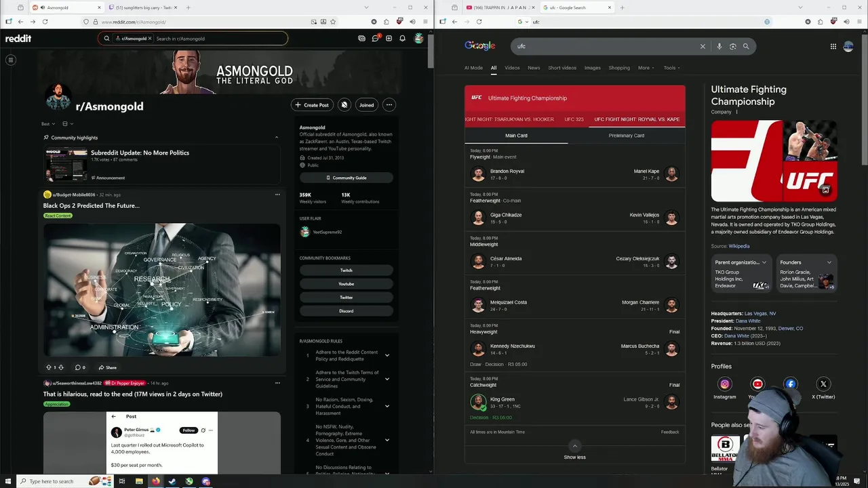The image size is (868, 488).
Task: Expand rule 1 Adhere to Reddit Content Policy
Action: 387,355
